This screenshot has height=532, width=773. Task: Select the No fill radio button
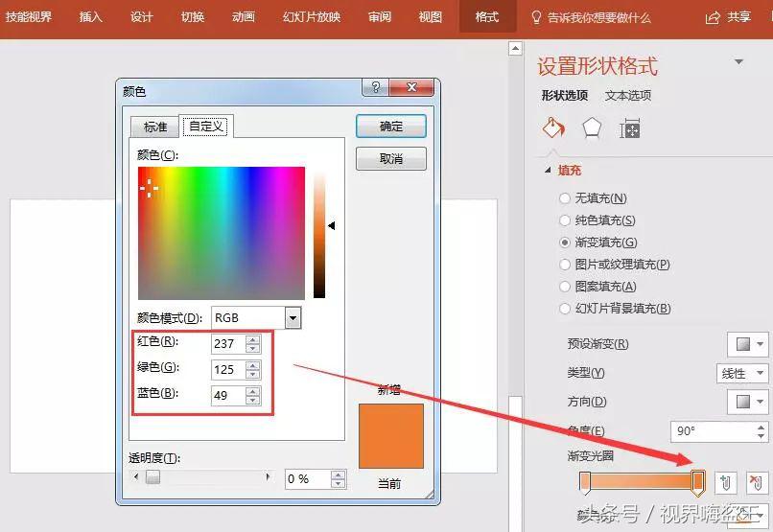565,198
